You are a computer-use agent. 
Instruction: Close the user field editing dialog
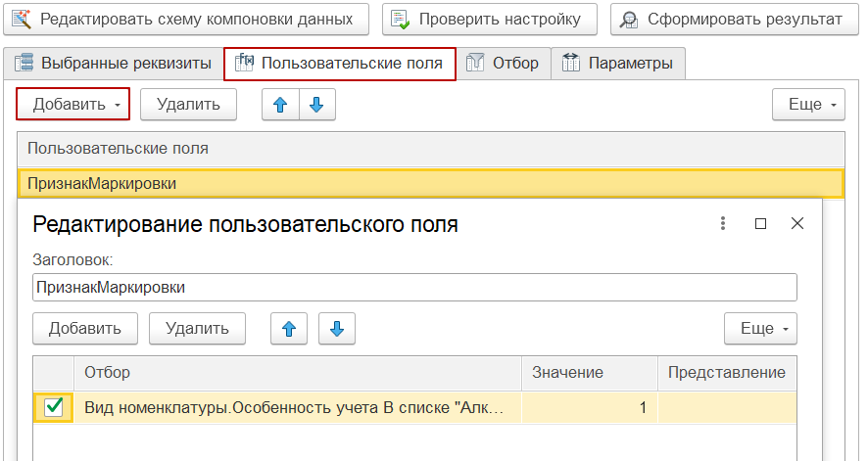(797, 223)
